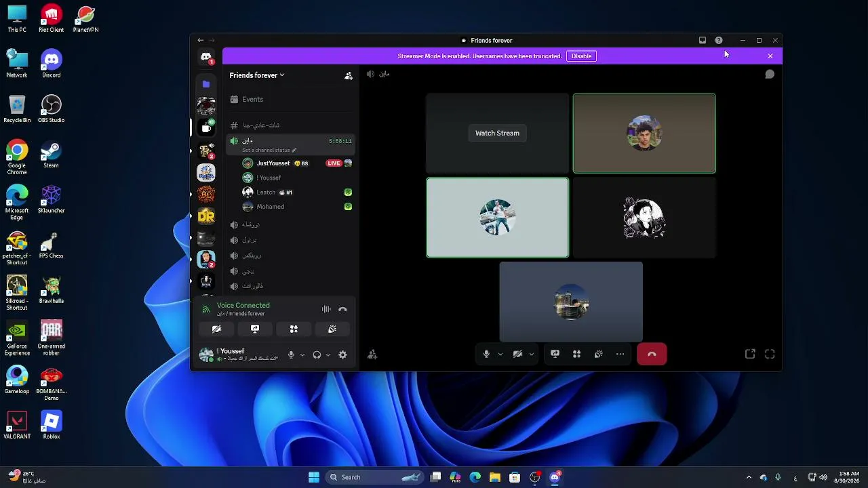Mute microphone in call control bar

(486, 354)
